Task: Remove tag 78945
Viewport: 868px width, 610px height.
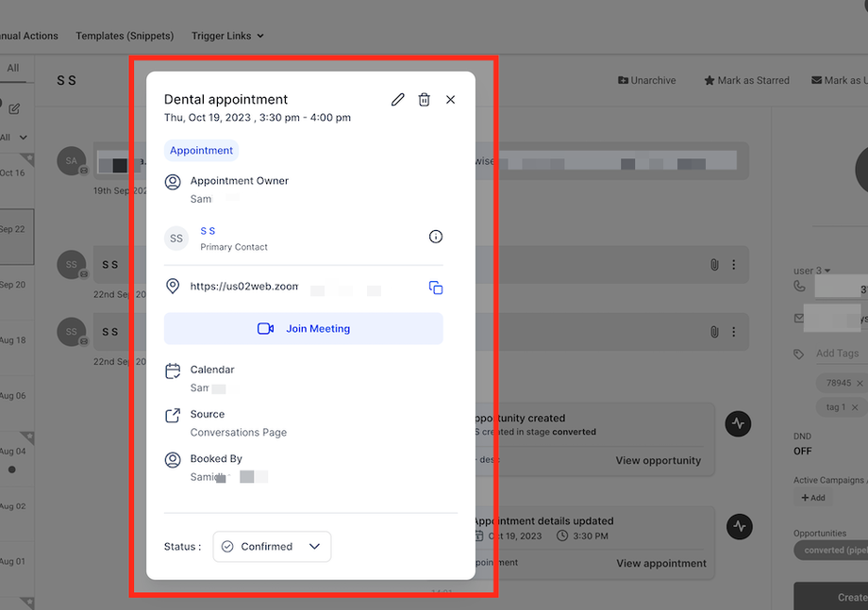Action: tap(860, 384)
